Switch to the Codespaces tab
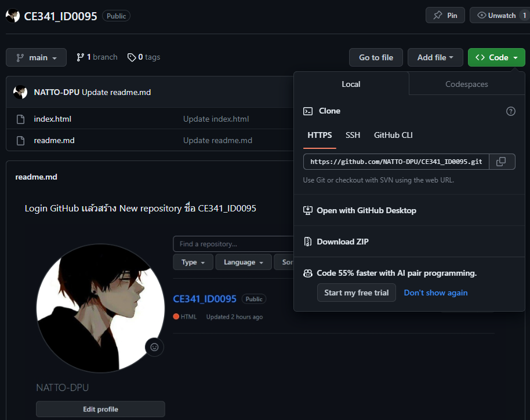Screen dimensions: 530x420 coord(466,84)
